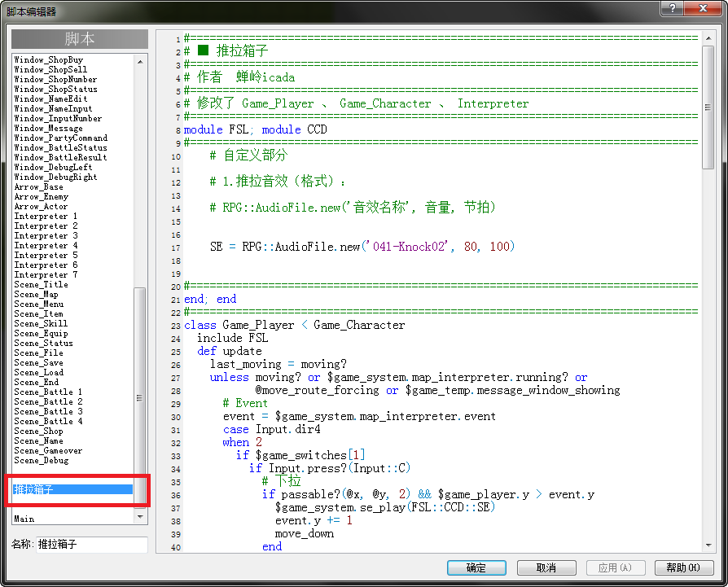The width and height of the screenshot is (728, 587).
Task: Open Scene_Title script
Action: (x=41, y=284)
